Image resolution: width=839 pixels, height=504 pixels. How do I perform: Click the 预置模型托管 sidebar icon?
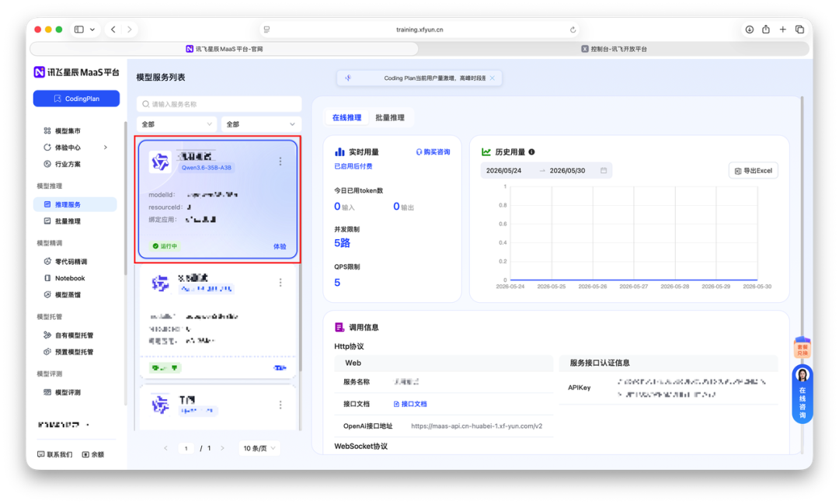coord(47,352)
